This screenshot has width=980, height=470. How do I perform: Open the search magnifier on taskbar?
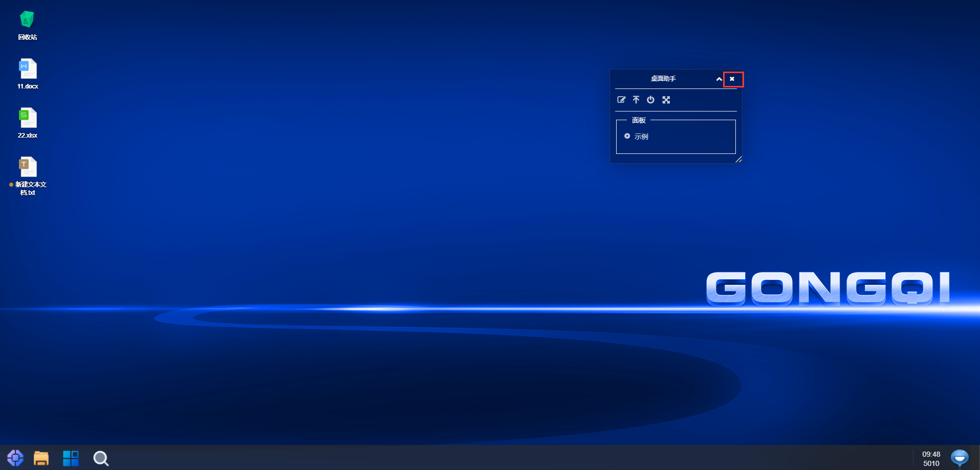click(x=101, y=458)
